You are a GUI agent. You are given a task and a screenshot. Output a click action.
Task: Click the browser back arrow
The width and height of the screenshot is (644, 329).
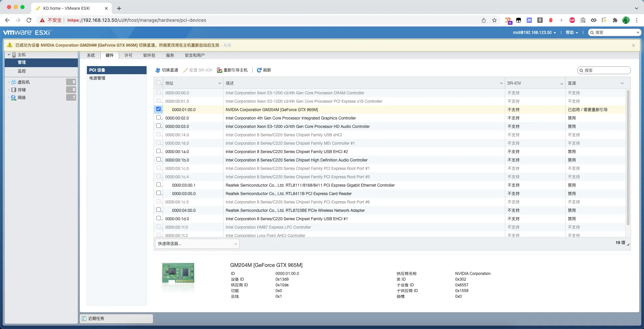7,20
